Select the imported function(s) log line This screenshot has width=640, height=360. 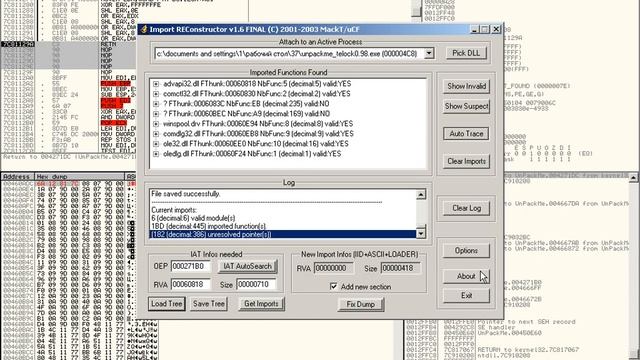click(x=209, y=226)
